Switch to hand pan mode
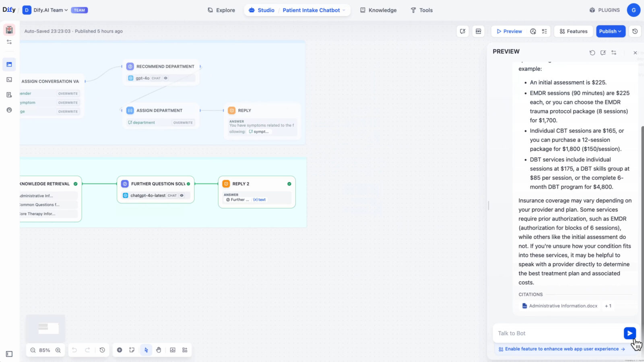 pyautogui.click(x=159, y=350)
